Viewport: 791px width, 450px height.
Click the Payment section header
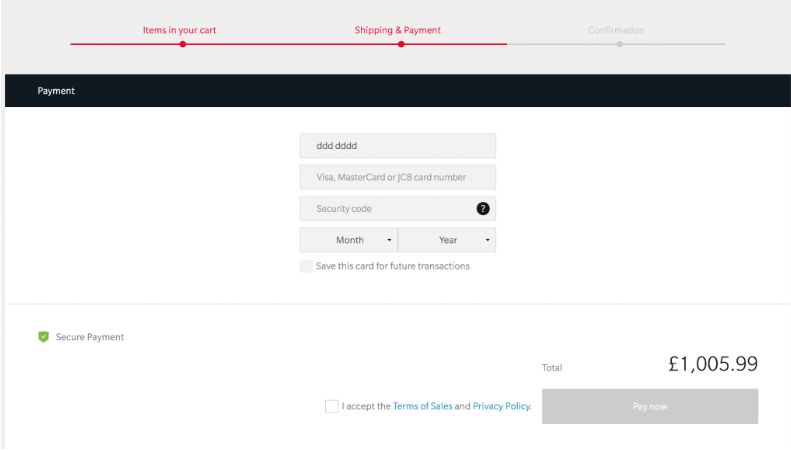coord(398,91)
